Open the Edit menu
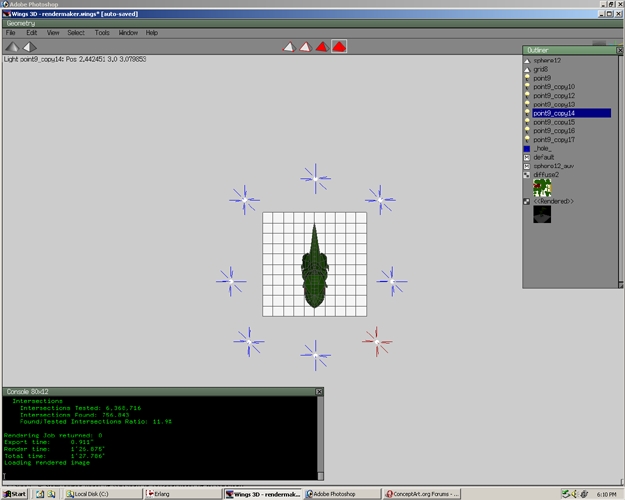The image size is (625, 500). 31,33
